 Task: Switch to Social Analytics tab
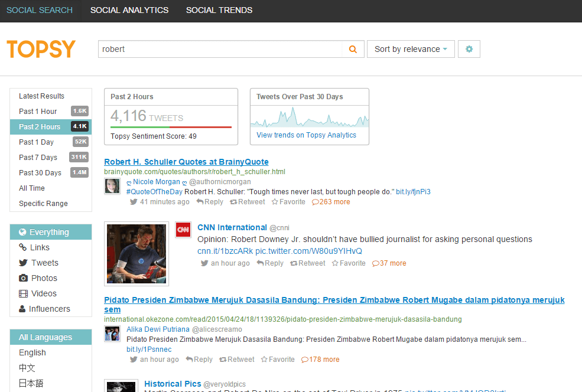click(x=129, y=11)
